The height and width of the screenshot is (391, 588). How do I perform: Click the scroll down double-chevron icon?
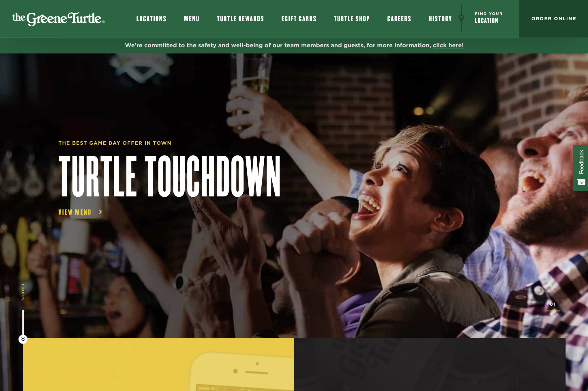click(x=23, y=339)
